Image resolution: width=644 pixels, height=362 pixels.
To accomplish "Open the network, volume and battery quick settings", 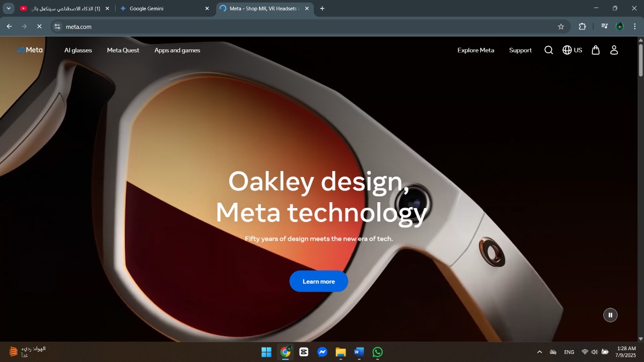I will [x=595, y=352].
